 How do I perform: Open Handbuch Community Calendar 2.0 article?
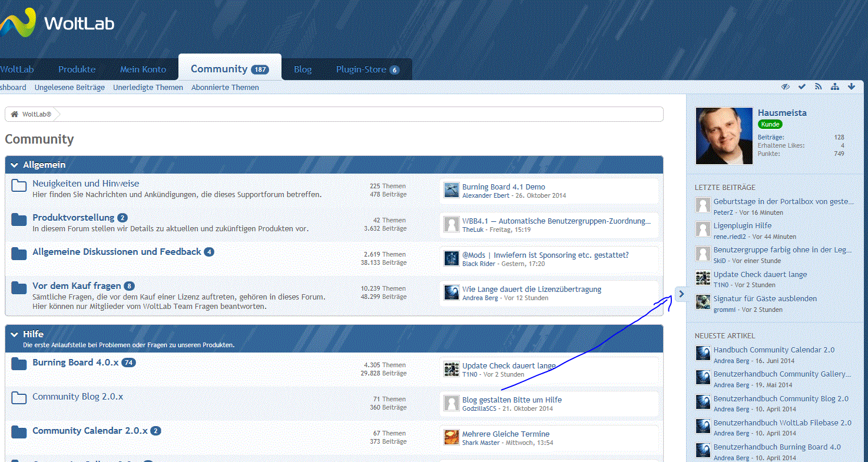tap(774, 350)
